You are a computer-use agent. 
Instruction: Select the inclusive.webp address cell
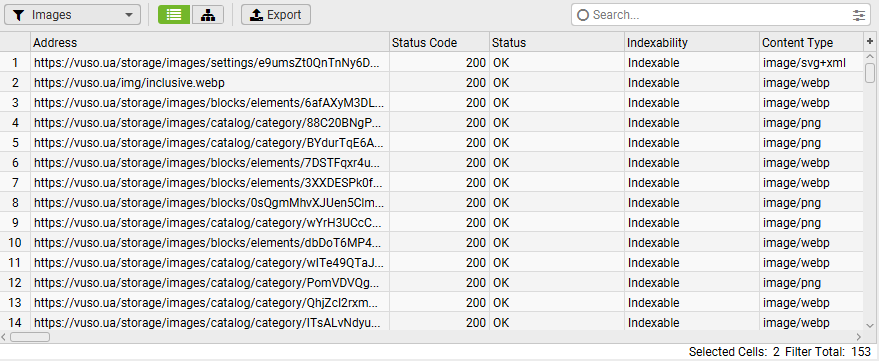(x=210, y=83)
